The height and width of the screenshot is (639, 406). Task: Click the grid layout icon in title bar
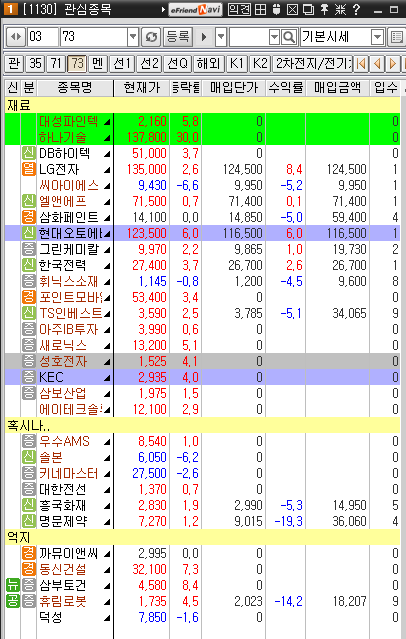coord(260,9)
